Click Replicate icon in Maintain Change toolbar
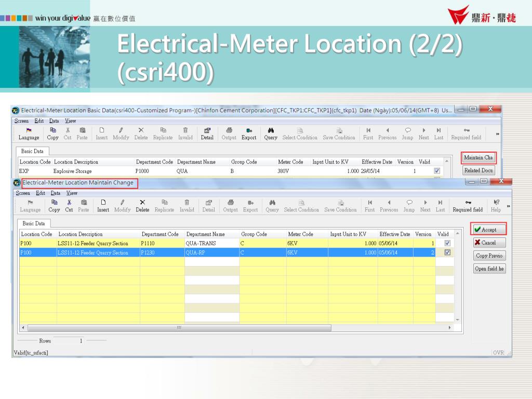 (165, 202)
